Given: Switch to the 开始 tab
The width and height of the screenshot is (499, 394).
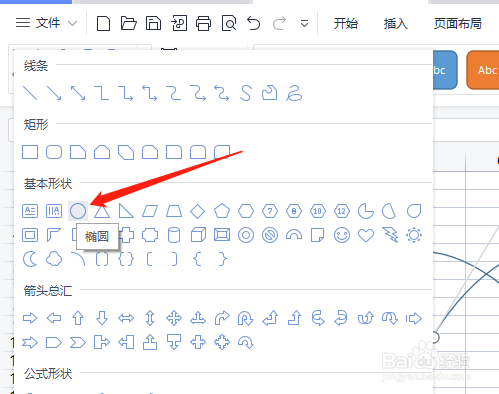Looking at the screenshot, I should (x=346, y=23).
